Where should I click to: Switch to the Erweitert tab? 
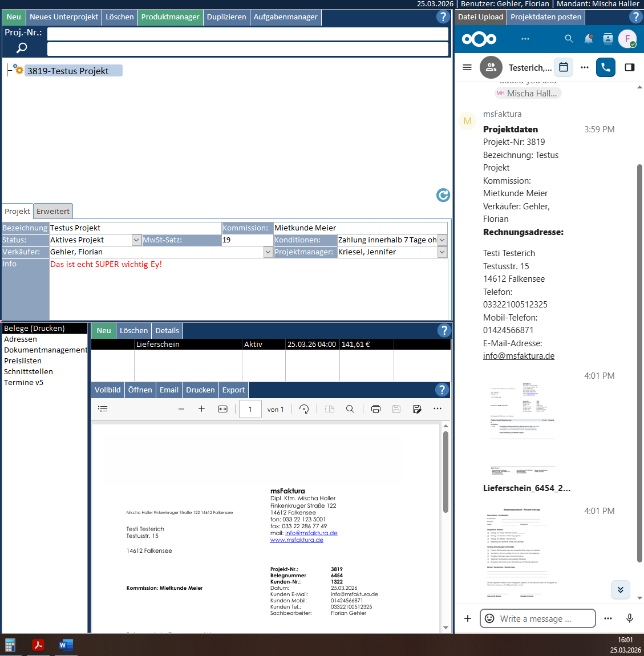[53, 211]
